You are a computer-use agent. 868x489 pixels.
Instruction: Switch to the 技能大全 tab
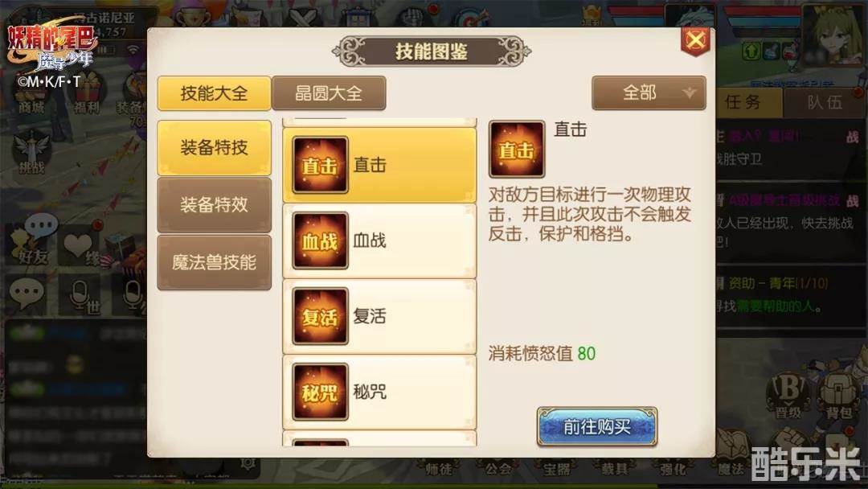(x=215, y=93)
